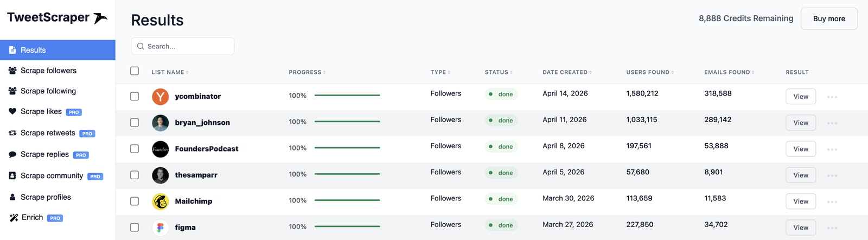Click the PRO badge beside Enrich
868x240 pixels.
point(55,218)
